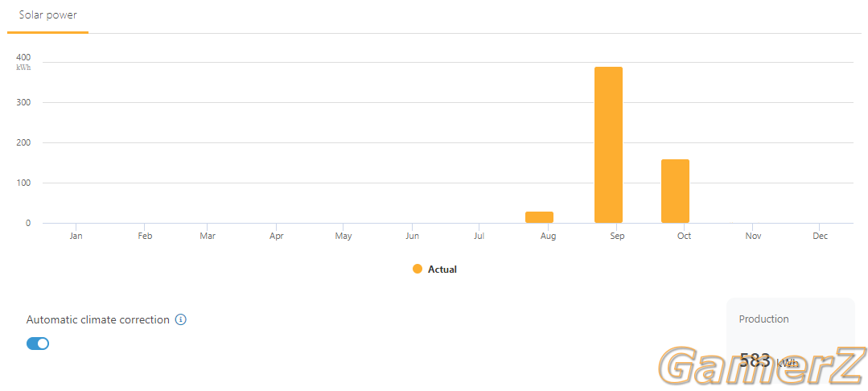Click the 400 kWh axis value
Screen dimensions: 868x391
tap(23, 58)
